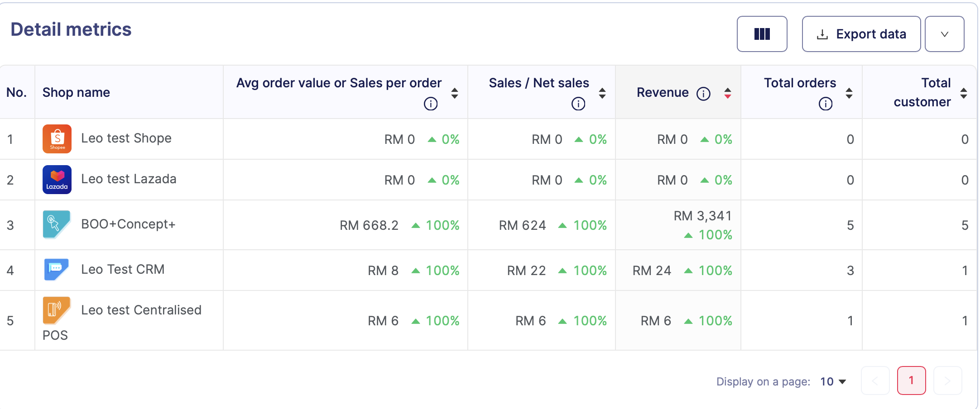Show info tooltip for Revenue column
Image resolution: width=980 pixels, height=409 pixels.
[x=703, y=94]
